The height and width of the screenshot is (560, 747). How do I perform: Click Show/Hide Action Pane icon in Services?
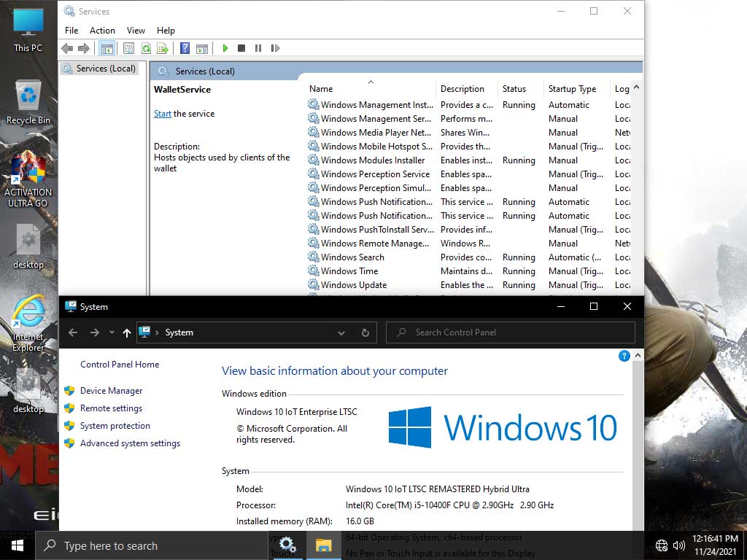202,48
